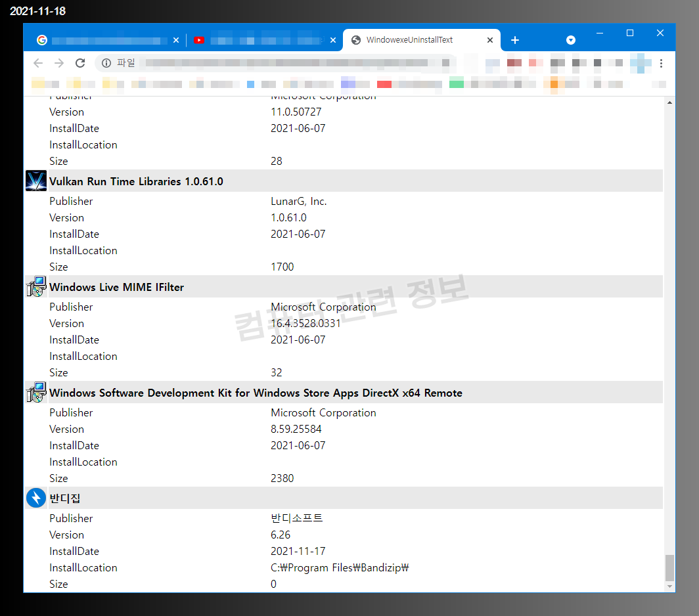The height and width of the screenshot is (616, 699).
Task: Reload the page with refresh icon
Action: coord(80,63)
